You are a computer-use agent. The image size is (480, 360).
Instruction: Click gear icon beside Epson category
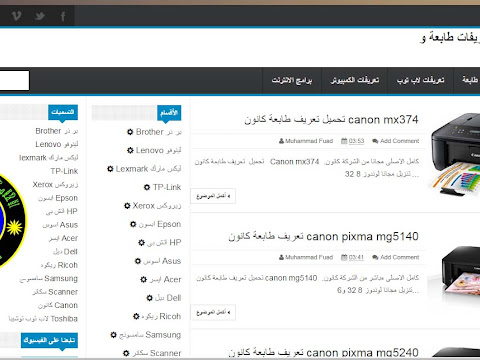tap(133, 224)
